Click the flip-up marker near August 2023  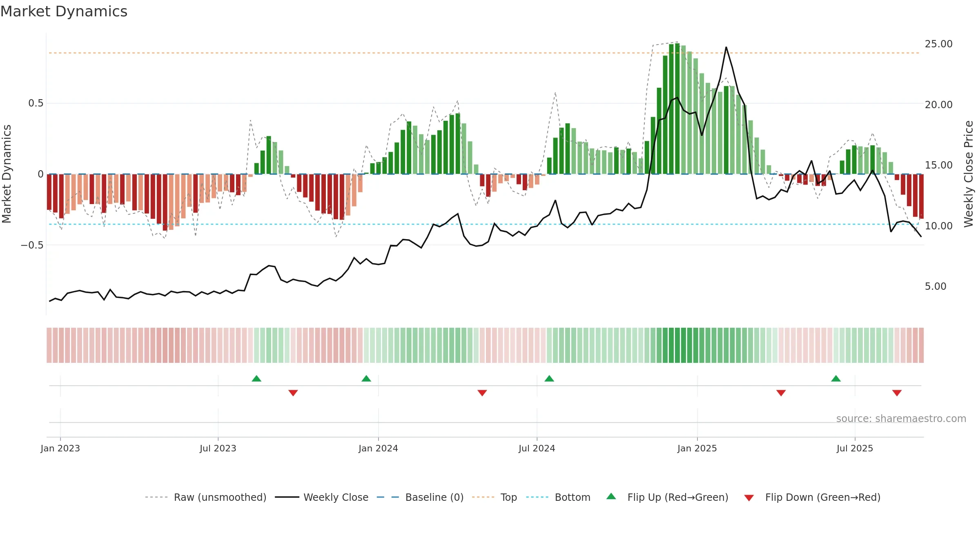point(256,378)
